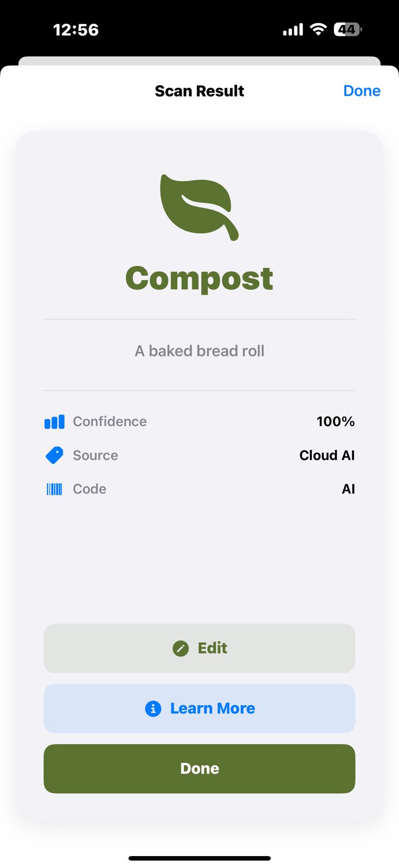Viewport: 399px width, 868px height.
Task: Tap the home indicator bar
Action: point(200,858)
